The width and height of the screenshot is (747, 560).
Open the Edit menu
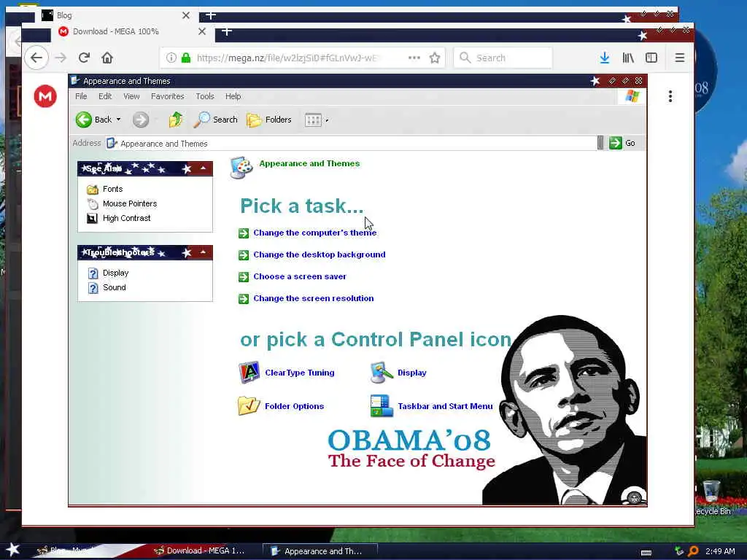point(105,96)
